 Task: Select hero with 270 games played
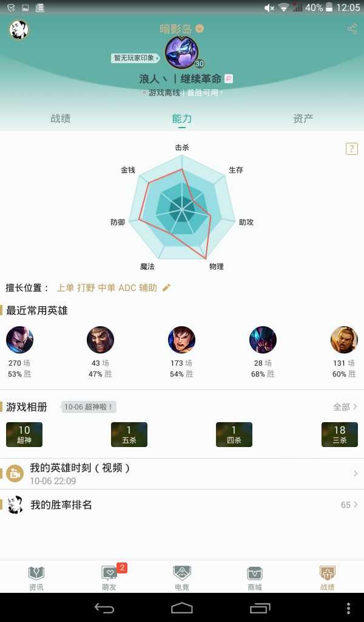pos(19,340)
